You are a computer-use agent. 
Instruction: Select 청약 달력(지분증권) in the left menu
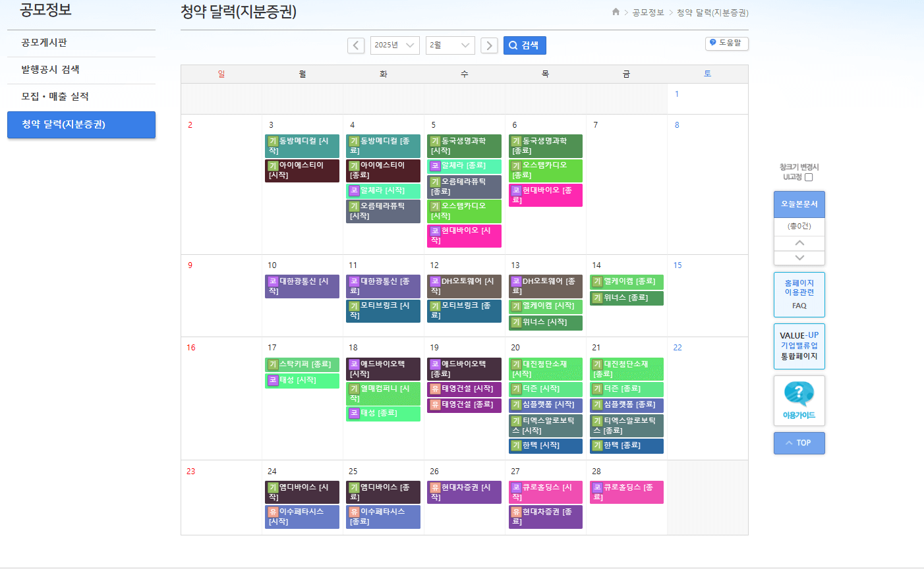tap(82, 124)
